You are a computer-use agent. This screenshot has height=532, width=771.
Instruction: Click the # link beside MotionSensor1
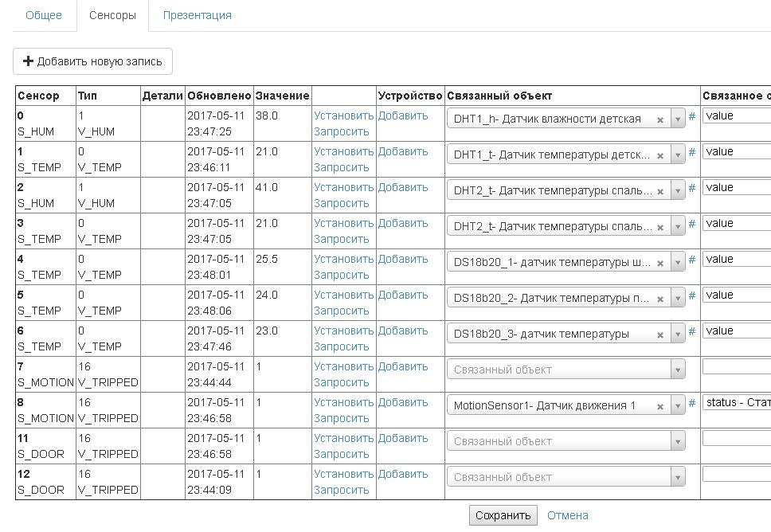point(692,403)
